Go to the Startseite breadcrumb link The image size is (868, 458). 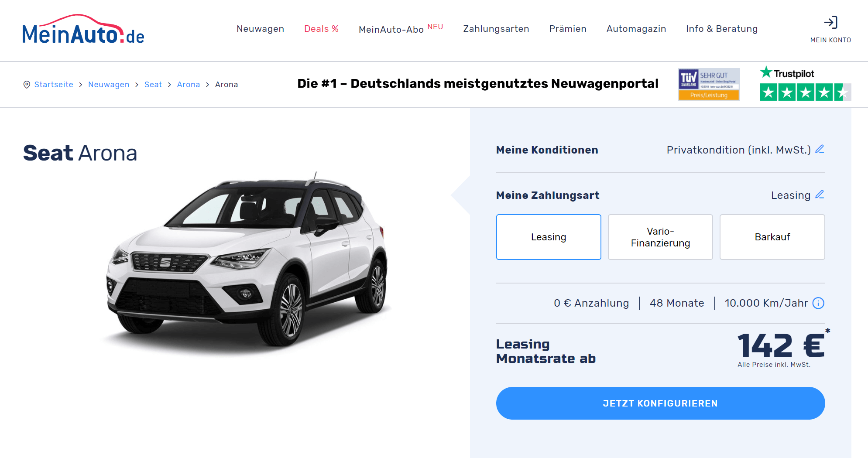pos(54,85)
